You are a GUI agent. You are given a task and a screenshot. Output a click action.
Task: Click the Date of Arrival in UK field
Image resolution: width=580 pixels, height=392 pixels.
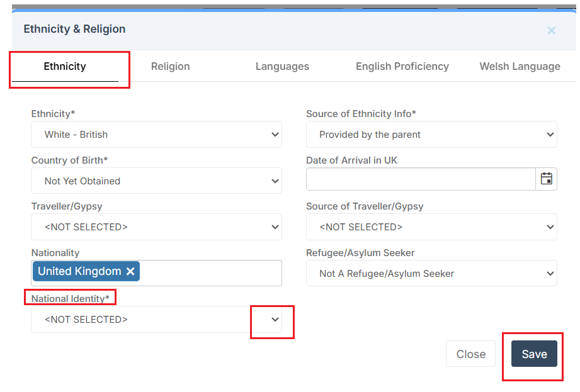click(x=421, y=179)
